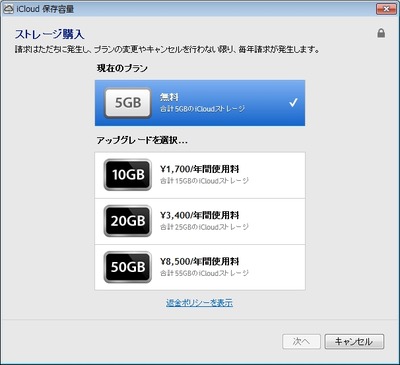Click the 合計5GBのiCloudストレージ text
The width and height of the screenshot is (400, 365).
(202, 109)
